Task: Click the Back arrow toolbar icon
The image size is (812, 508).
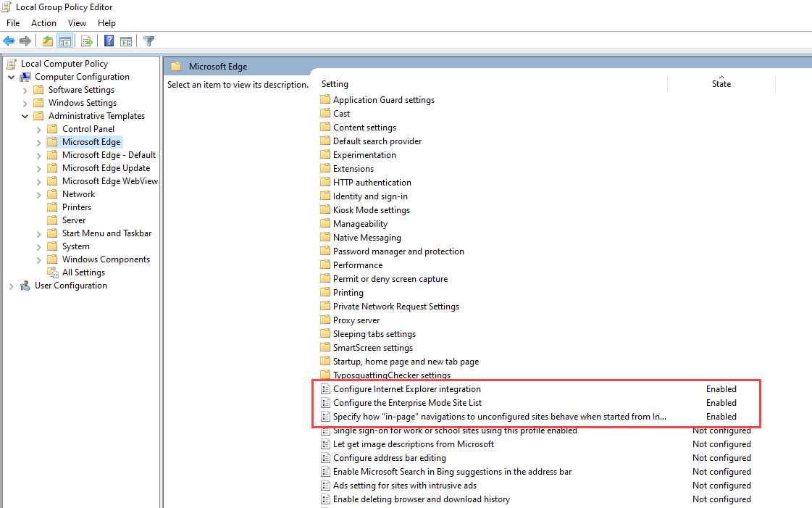Action: click(9, 41)
